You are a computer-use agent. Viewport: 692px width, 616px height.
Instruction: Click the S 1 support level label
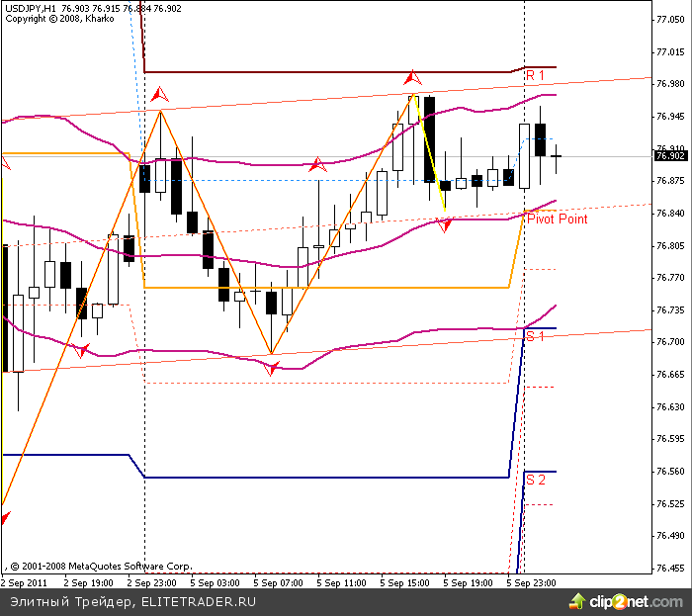tap(535, 337)
